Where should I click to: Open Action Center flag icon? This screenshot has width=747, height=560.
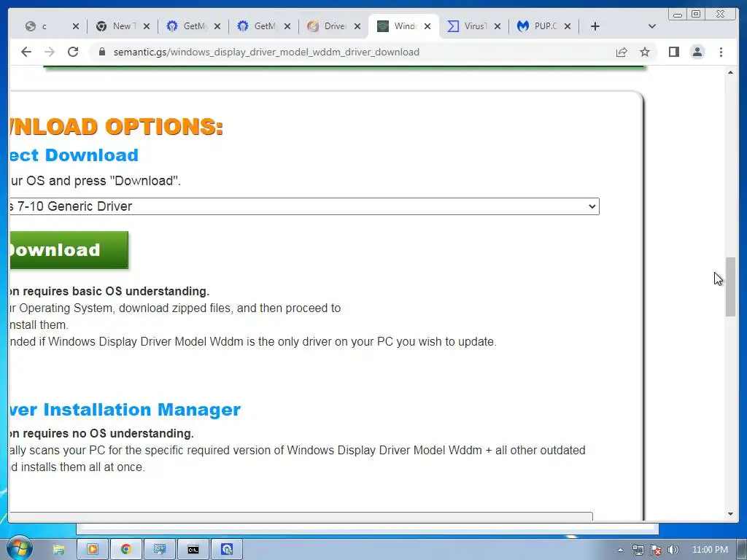[656, 550]
